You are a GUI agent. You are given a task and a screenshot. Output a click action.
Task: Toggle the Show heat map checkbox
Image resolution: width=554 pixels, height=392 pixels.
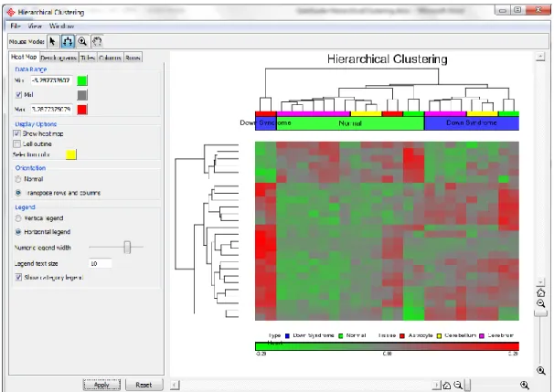16,133
